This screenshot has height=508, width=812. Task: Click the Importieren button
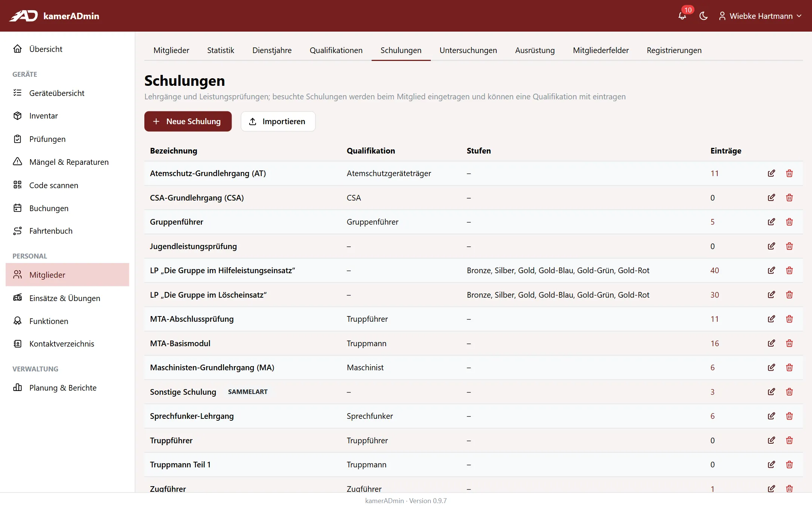coord(278,121)
